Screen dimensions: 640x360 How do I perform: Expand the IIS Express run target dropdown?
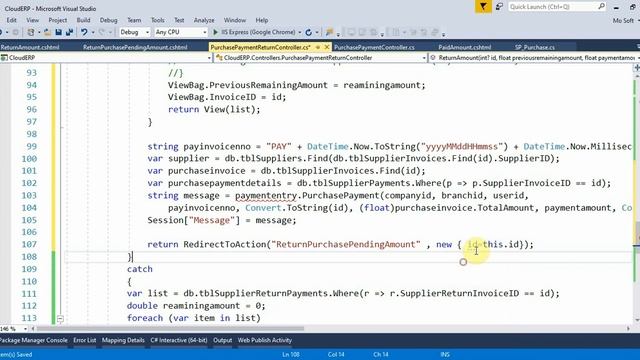(x=300, y=32)
